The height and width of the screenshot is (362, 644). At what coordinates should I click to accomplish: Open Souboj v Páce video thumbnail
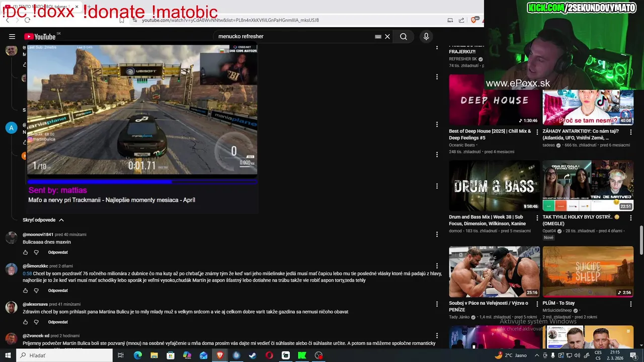click(494, 271)
